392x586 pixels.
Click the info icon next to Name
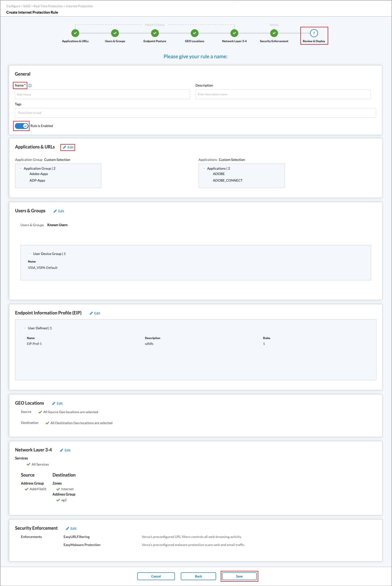coord(30,86)
